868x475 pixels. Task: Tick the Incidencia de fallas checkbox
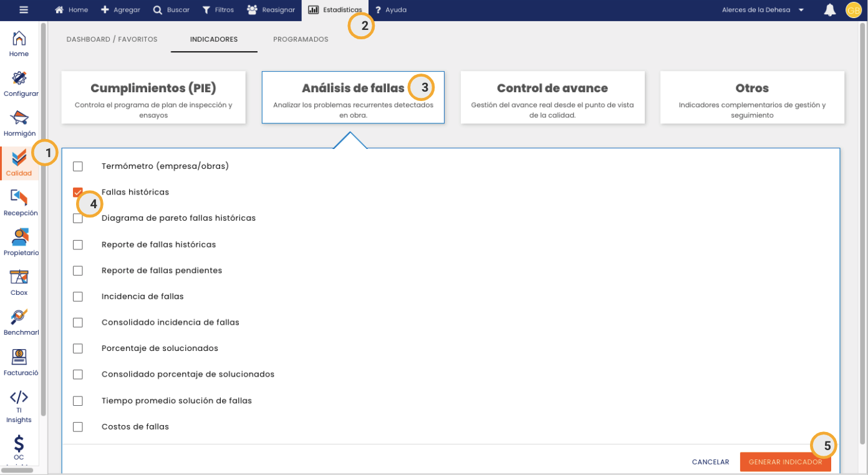click(78, 297)
